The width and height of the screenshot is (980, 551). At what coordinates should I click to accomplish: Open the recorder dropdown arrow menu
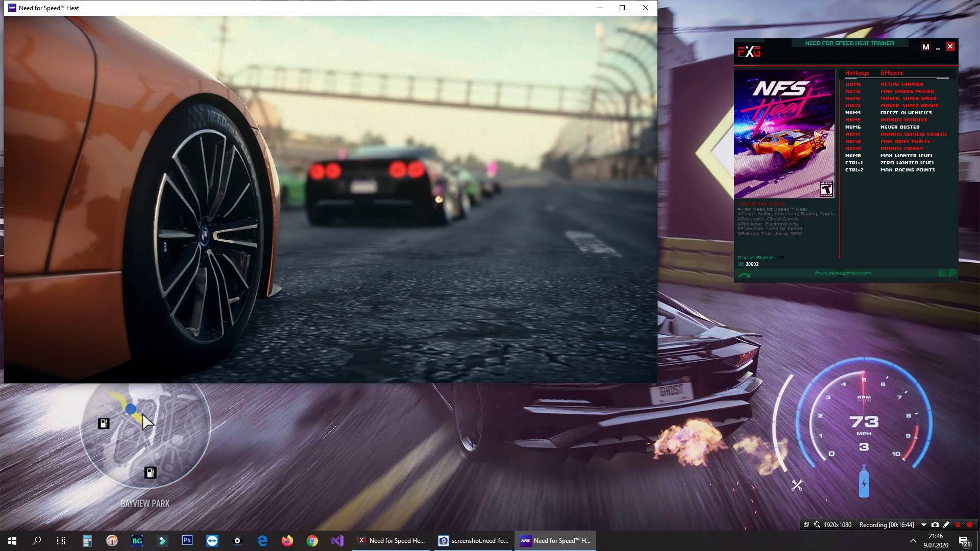click(923, 524)
